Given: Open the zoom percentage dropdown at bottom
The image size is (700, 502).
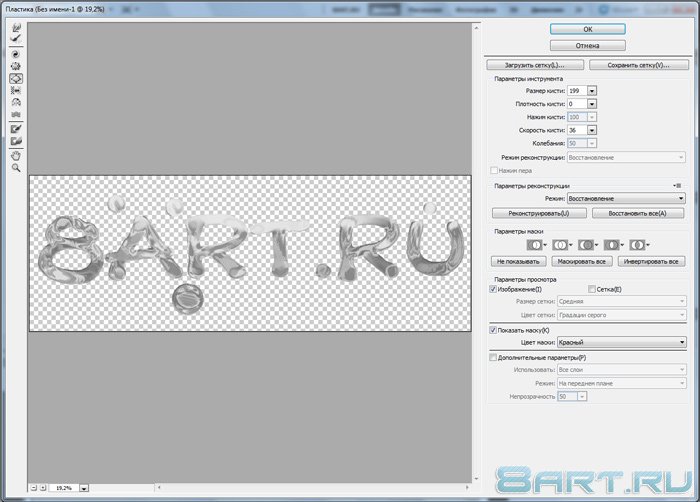Looking at the screenshot, I should (x=84, y=488).
